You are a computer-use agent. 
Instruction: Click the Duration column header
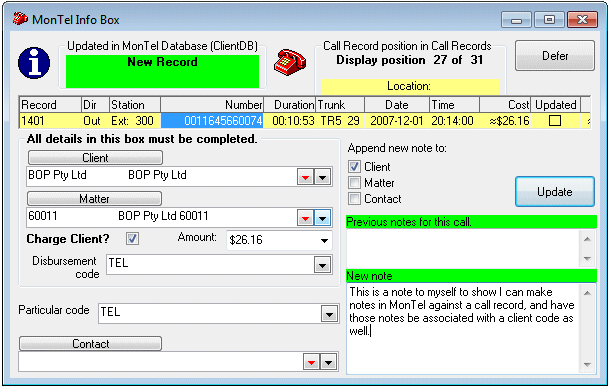pyautogui.click(x=290, y=105)
